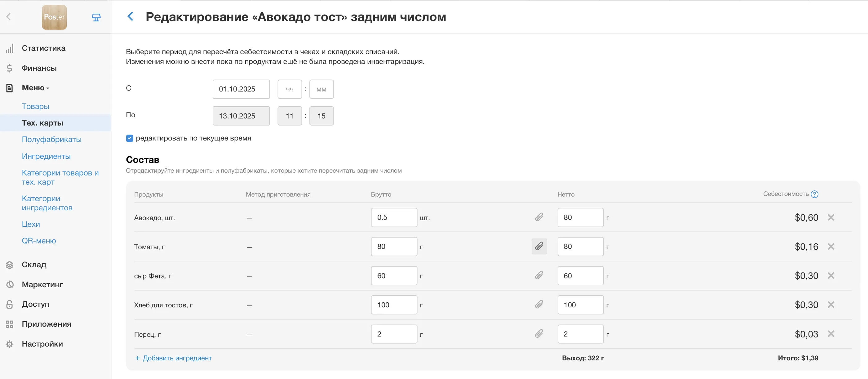Click the Poster logo thumbnail
Screen dimensions: 868x379
click(54, 17)
